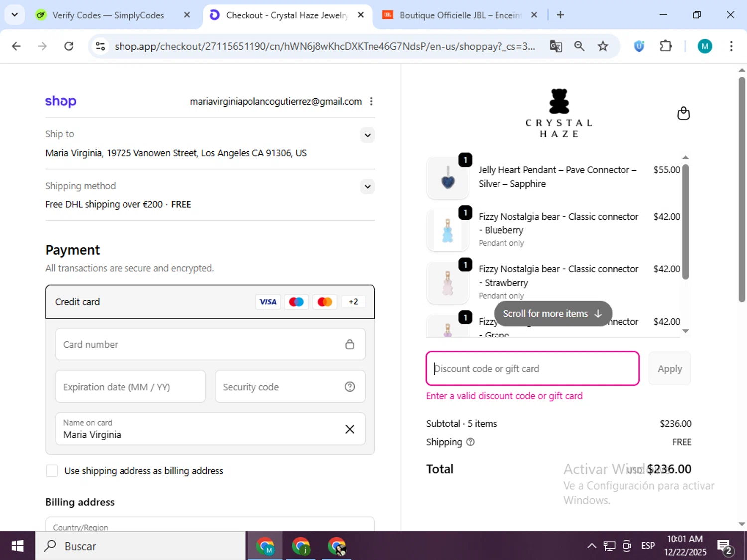Open Fizzy Nostalgia bear Blueberry thumbnail
Image resolution: width=747 pixels, height=560 pixels.
coord(448,230)
